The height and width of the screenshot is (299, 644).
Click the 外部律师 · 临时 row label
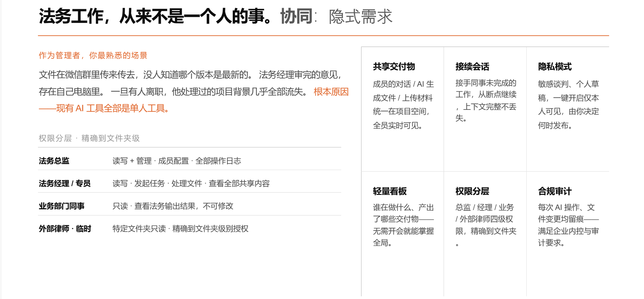click(x=65, y=229)
